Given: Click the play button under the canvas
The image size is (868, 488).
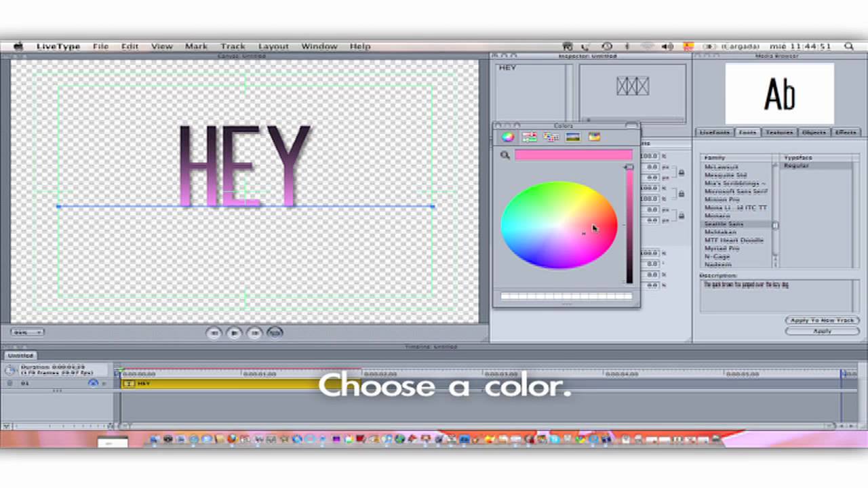Looking at the screenshot, I should coord(234,333).
